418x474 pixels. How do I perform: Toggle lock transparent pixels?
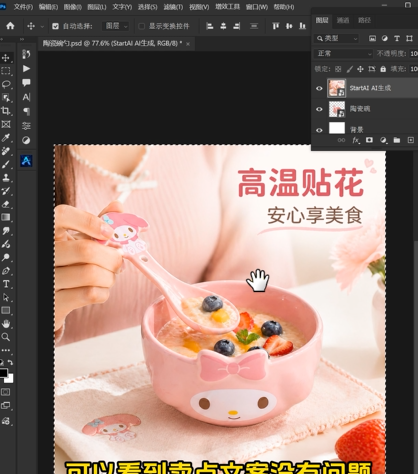(338, 69)
